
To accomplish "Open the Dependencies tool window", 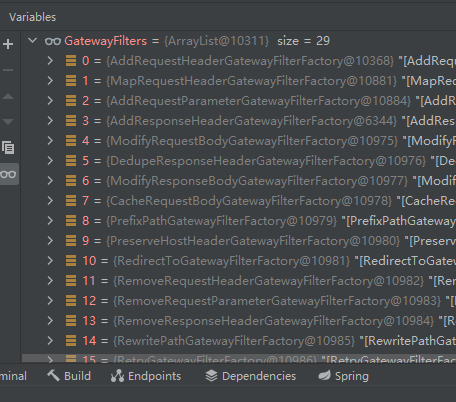I will pyautogui.click(x=251, y=376).
